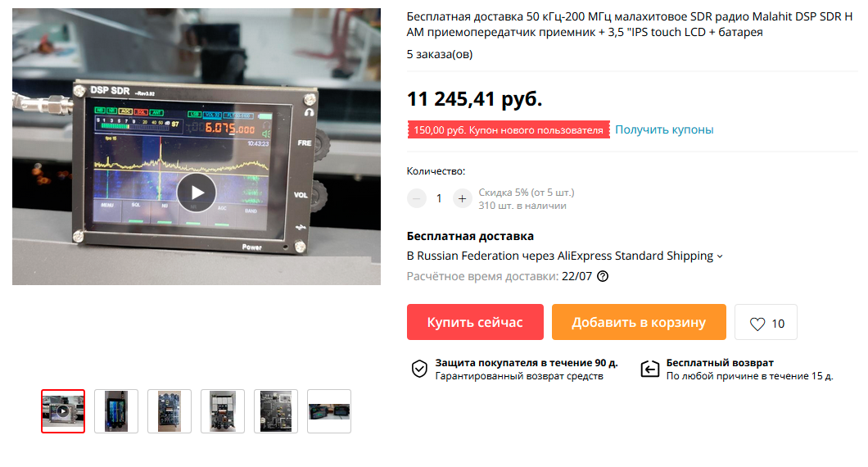Click the 150,00 руб. new user coupon
Viewport: 868px width, 467px height.
[509, 129]
